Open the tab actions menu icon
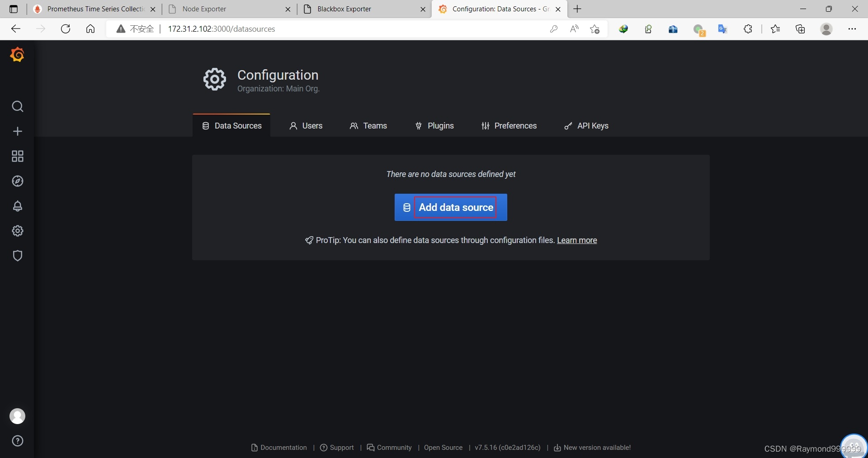868x458 pixels. [14, 9]
